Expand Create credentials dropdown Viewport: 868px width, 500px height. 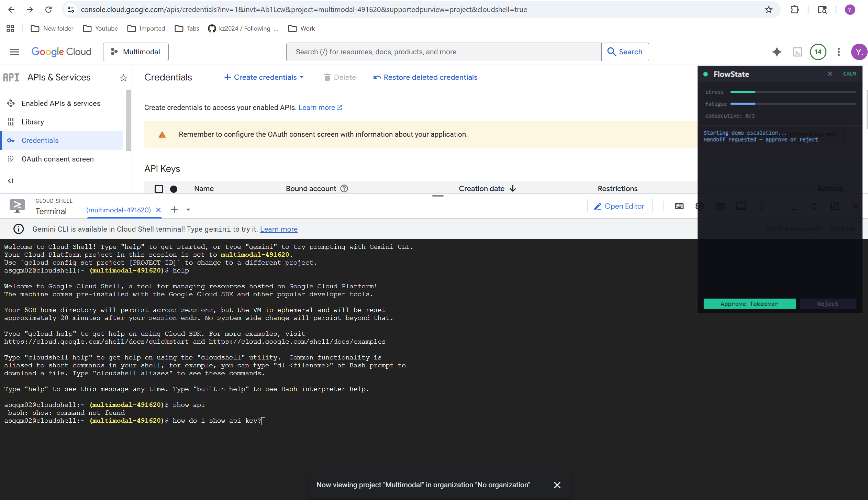click(264, 77)
